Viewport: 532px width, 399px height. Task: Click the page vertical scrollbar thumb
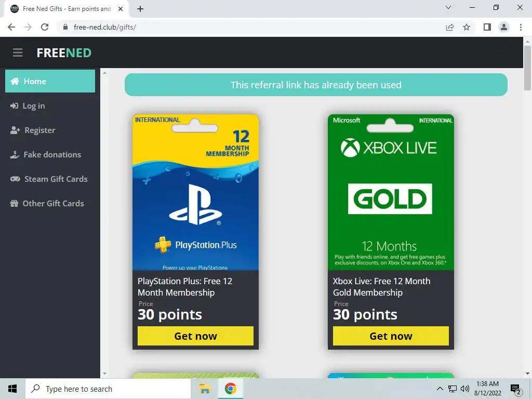pyautogui.click(x=527, y=68)
